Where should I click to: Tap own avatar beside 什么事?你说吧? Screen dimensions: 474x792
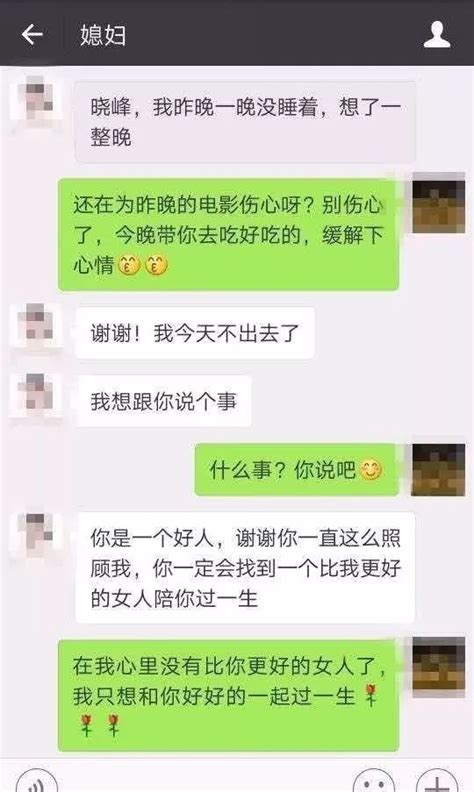[438, 469]
